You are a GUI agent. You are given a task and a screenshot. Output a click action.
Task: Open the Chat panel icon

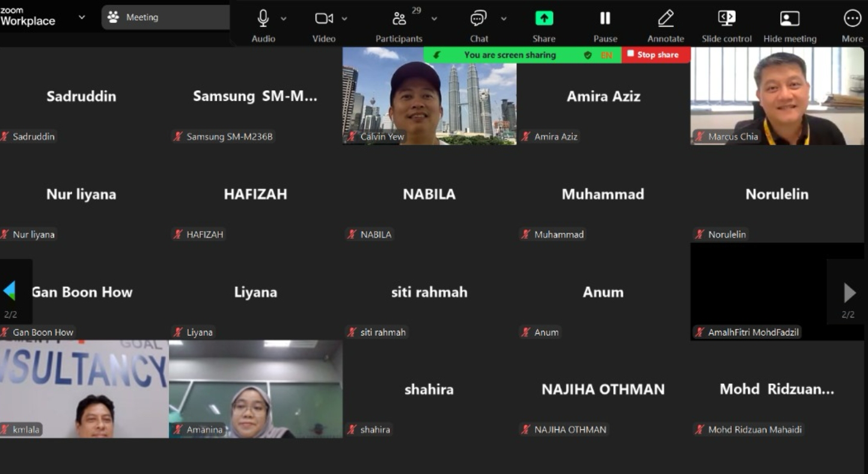(478, 19)
